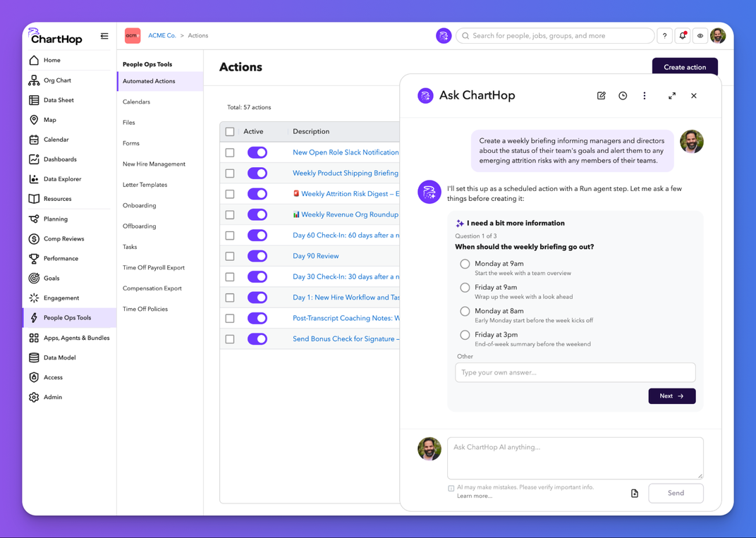Open the Files section
The height and width of the screenshot is (538, 756).
pyautogui.click(x=129, y=123)
